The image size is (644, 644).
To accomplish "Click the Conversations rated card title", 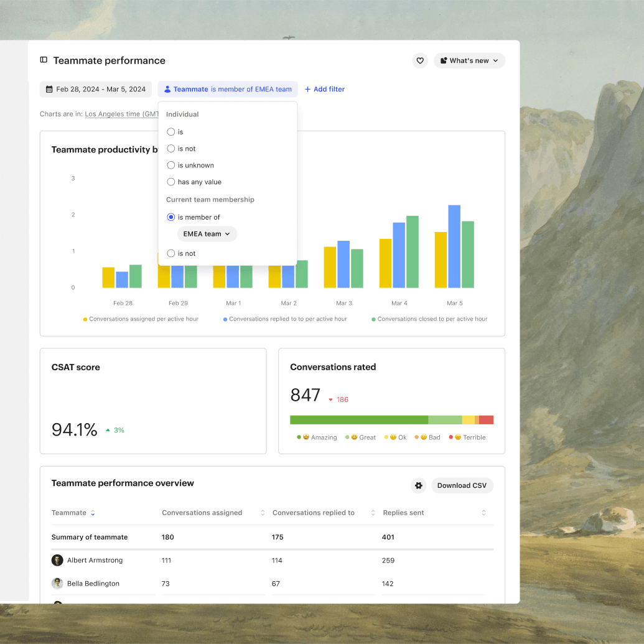I will coord(333,367).
